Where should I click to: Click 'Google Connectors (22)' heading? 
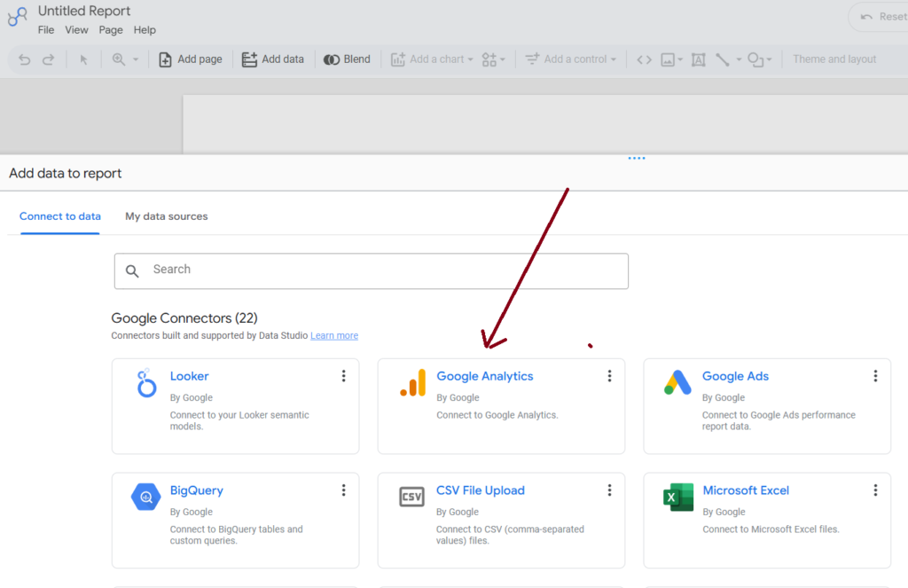[184, 318]
